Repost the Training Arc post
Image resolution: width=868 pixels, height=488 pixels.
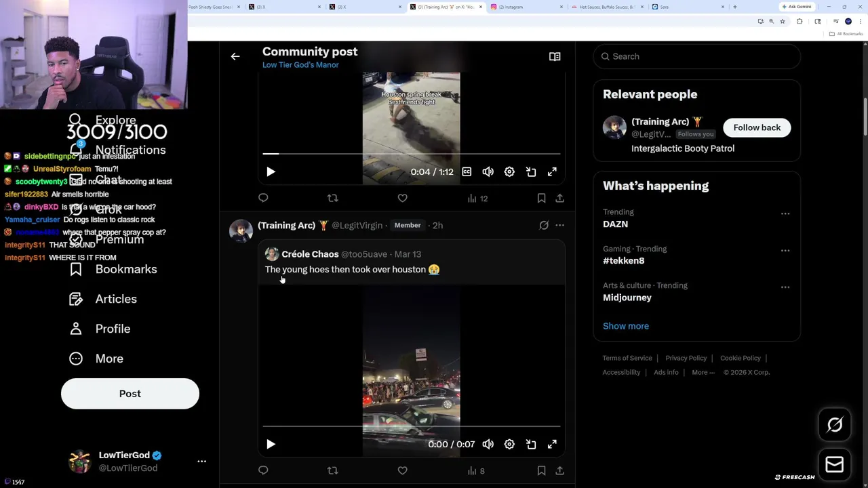point(332,470)
